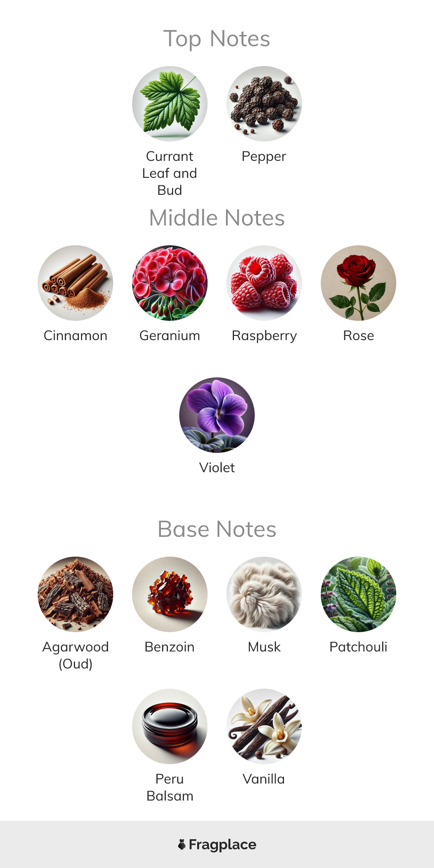Screen dimensions: 434x868
Task: Click the Peru Balsam image
Action: (170, 726)
